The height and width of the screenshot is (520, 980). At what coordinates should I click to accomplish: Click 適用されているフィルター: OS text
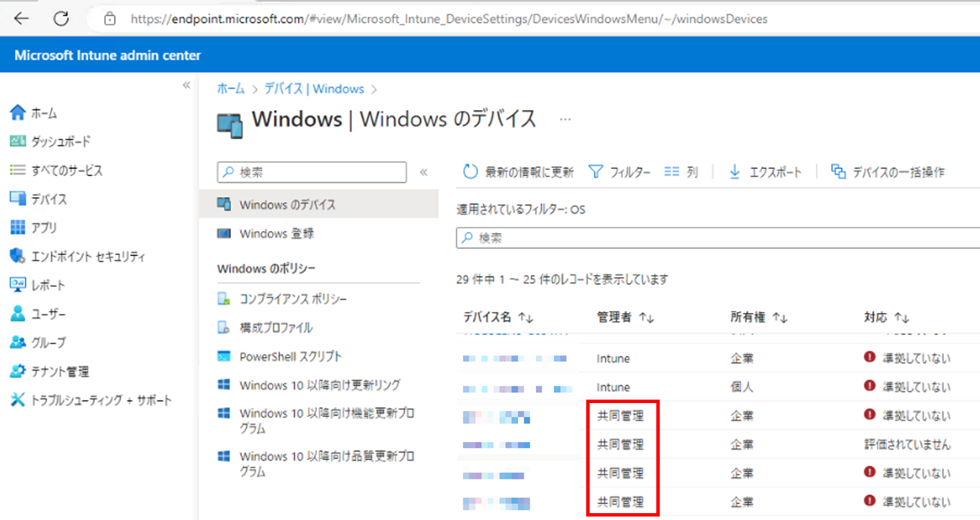click(521, 209)
